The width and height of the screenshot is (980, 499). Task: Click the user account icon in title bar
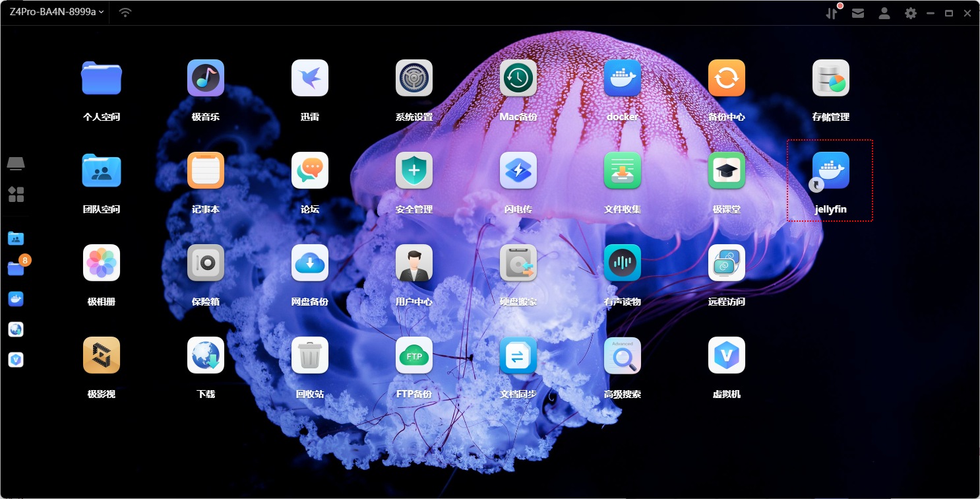(884, 13)
